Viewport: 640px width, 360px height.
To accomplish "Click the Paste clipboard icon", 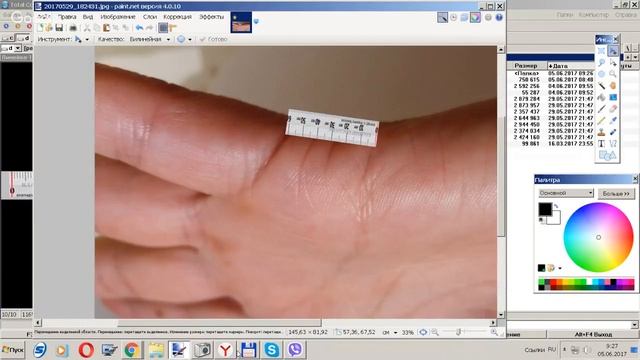I will click(107, 28).
